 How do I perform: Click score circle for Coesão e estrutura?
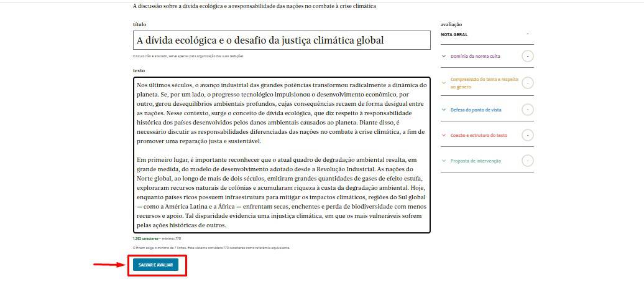pyautogui.click(x=527, y=135)
